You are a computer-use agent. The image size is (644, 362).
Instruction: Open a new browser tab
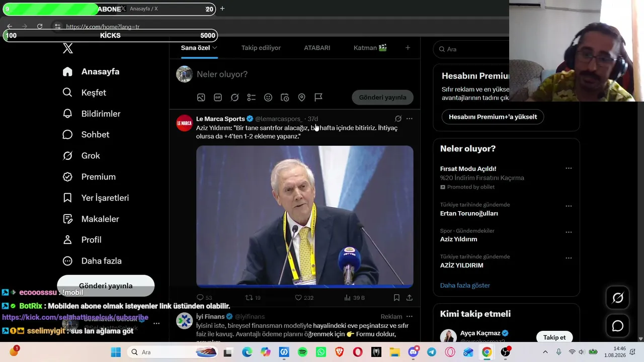[222, 9]
